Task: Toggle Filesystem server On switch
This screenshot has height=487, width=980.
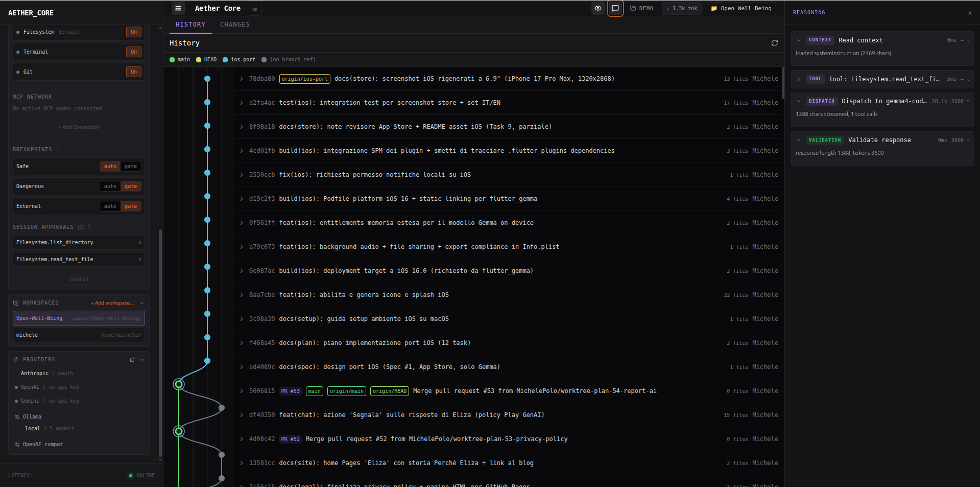Action: [134, 32]
